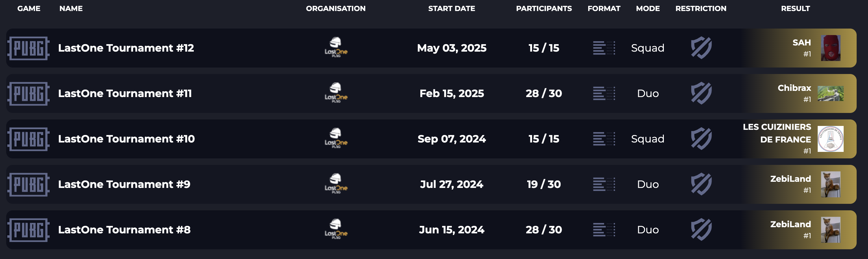Click the SAH winner avatar thumbnail
The height and width of the screenshot is (259, 868).
[830, 48]
